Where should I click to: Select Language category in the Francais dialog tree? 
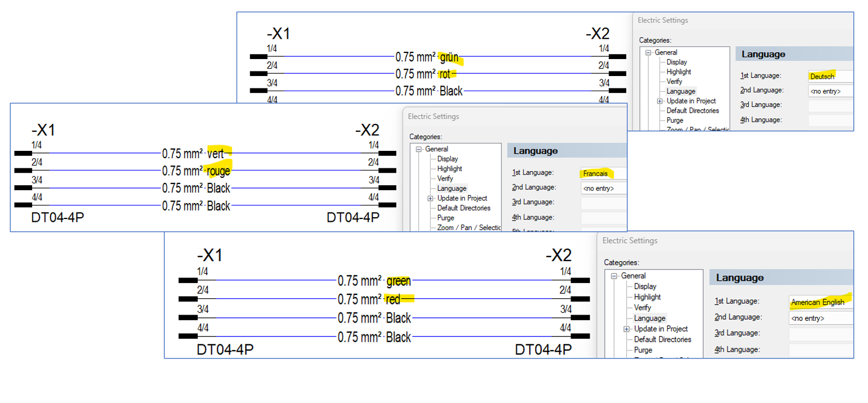point(451,188)
